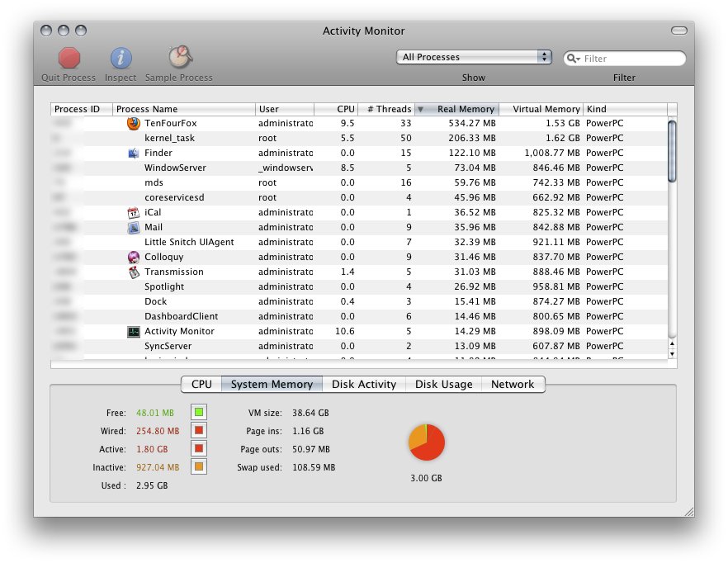The height and width of the screenshot is (563, 728).
Task: Click the process list vertical scrollbar thumb
Action: (x=672, y=151)
